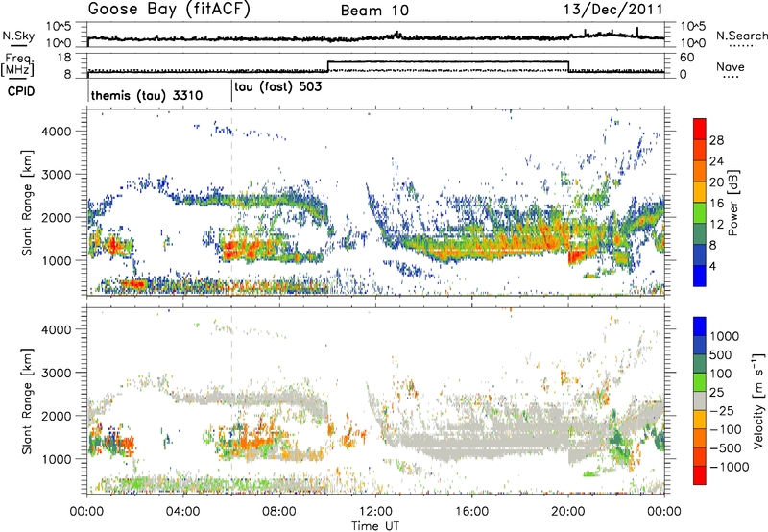Click the date '13/Dec/2011'
The height and width of the screenshot is (532, 768).
point(613,10)
